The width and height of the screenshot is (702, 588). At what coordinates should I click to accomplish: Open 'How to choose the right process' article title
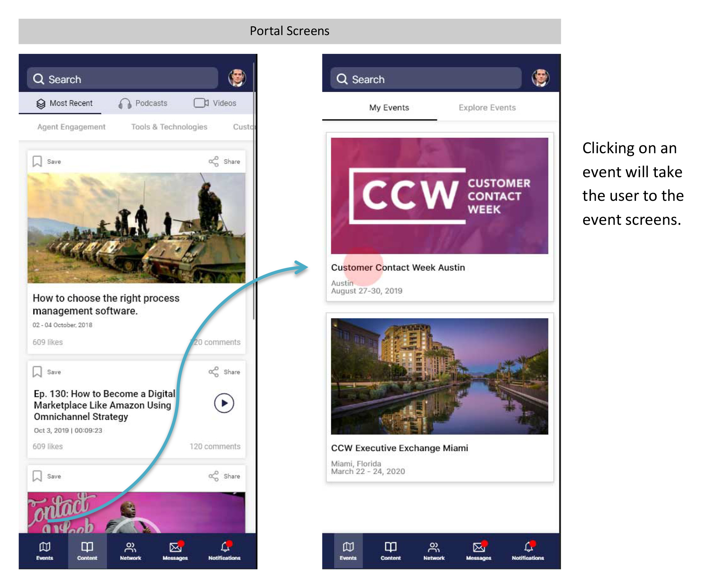106,305
